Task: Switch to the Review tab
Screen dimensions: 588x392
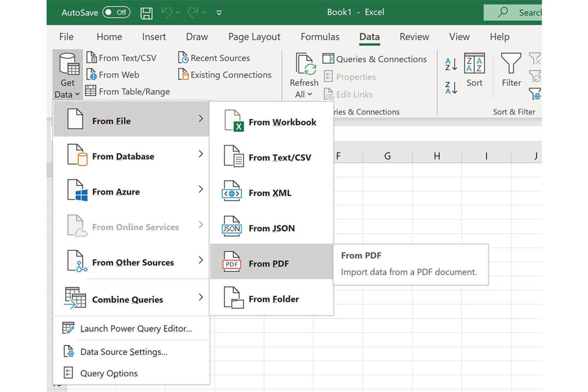Action: coord(414,37)
